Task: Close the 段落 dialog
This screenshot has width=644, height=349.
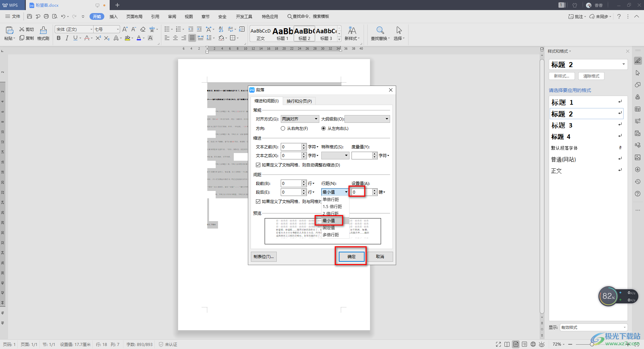Action: coord(391,90)
